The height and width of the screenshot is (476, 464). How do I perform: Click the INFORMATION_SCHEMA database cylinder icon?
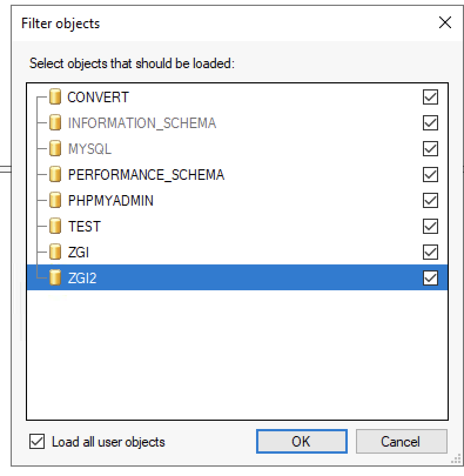55,123
